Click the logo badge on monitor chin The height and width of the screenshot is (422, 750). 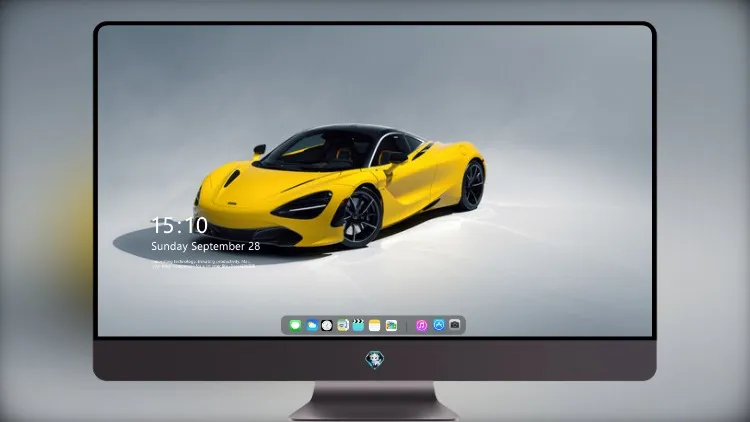coord(375,359)
